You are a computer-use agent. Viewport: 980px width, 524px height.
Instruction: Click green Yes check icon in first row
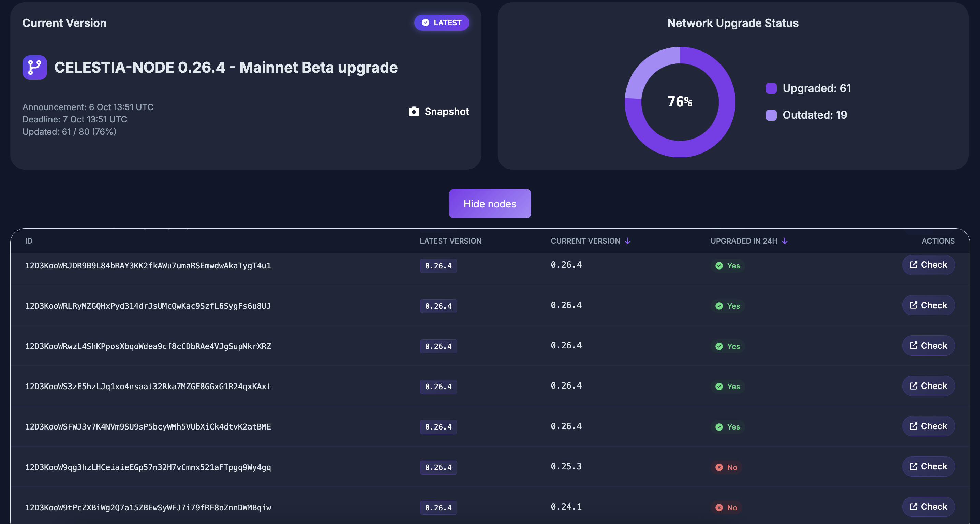tap(719, 266)
